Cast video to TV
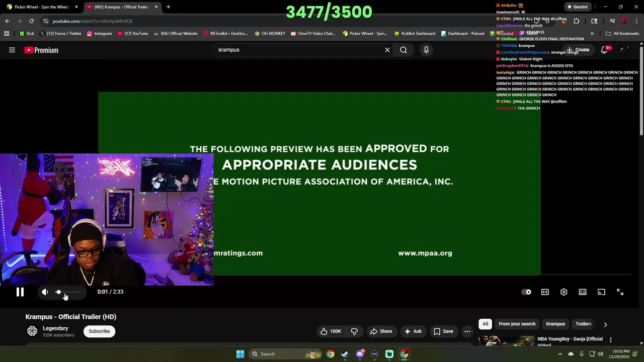The height and width of the screenshot is (362, 644). [x=601, y=292]
